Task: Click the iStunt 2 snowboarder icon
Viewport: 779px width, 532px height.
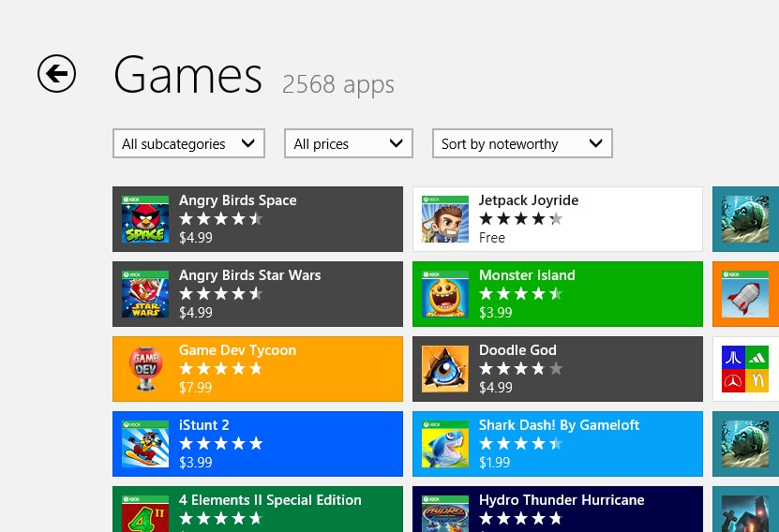Action: point(145,444)
